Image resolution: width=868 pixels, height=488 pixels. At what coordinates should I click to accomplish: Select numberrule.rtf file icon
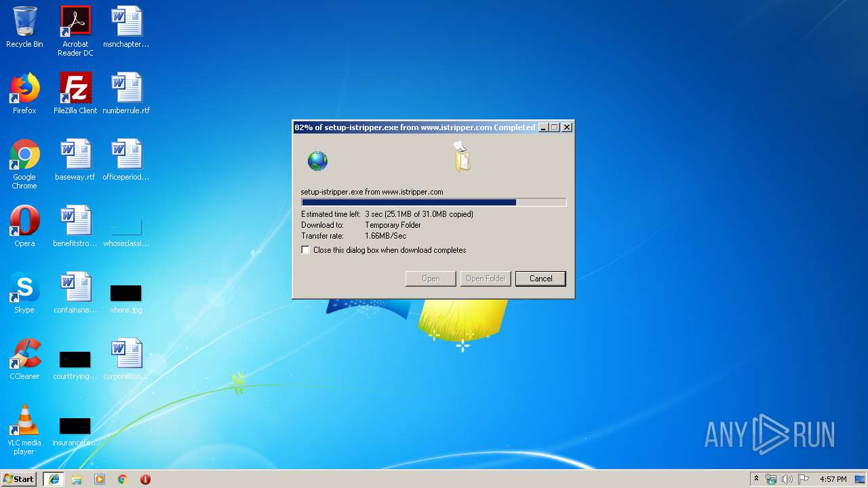126,94
